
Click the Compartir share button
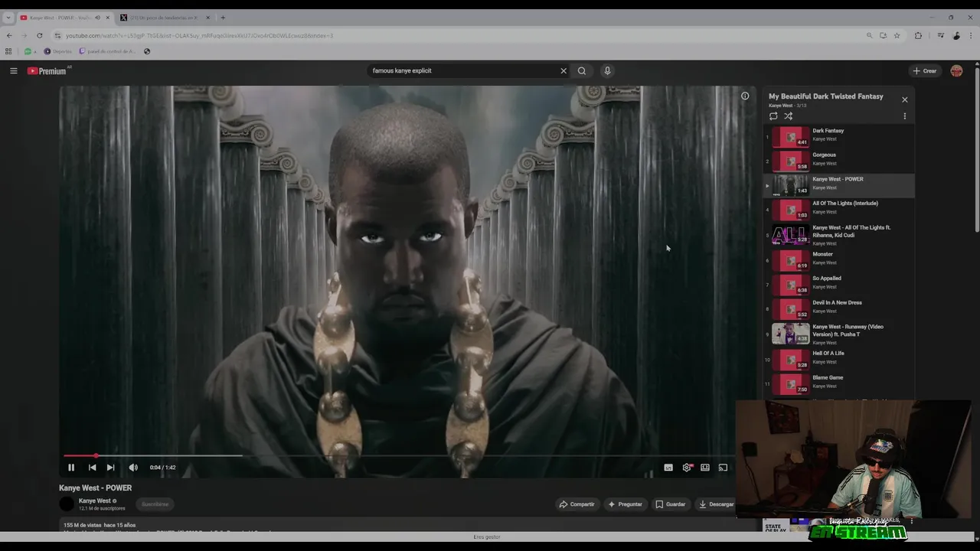pyautogui.click(x=577, y=504)
